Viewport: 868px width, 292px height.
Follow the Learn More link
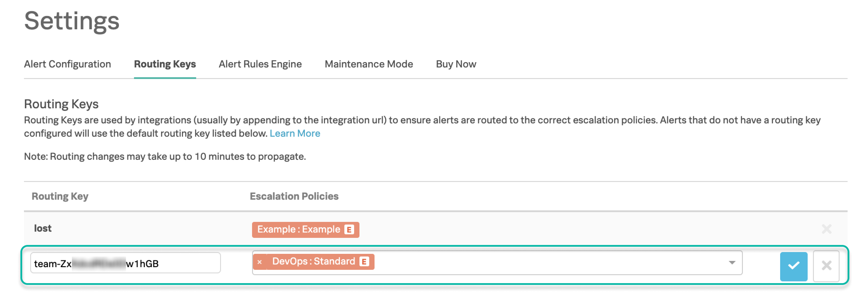[x=295, y=133]
